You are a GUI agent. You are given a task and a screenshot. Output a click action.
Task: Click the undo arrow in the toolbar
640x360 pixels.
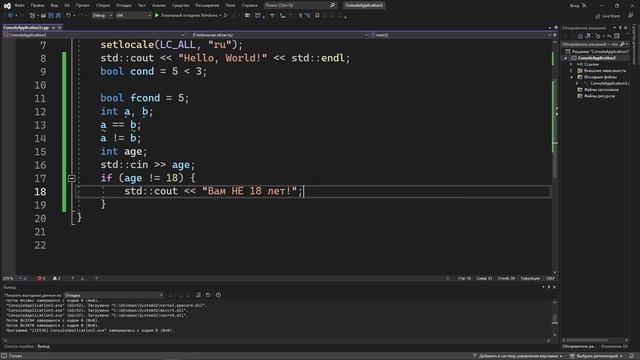click(69, 16)
